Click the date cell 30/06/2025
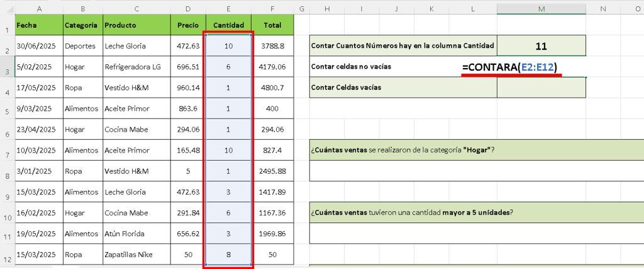Screen dimensions: 644x269 click(x=38, y=46)
